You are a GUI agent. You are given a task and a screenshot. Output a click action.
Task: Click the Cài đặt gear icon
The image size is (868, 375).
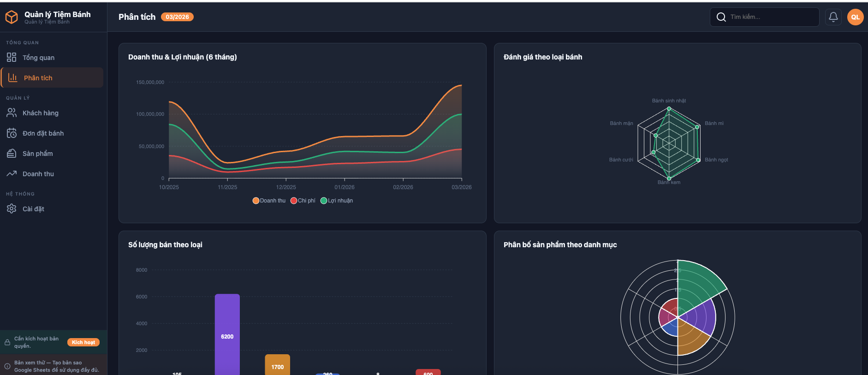coord(12,208)
